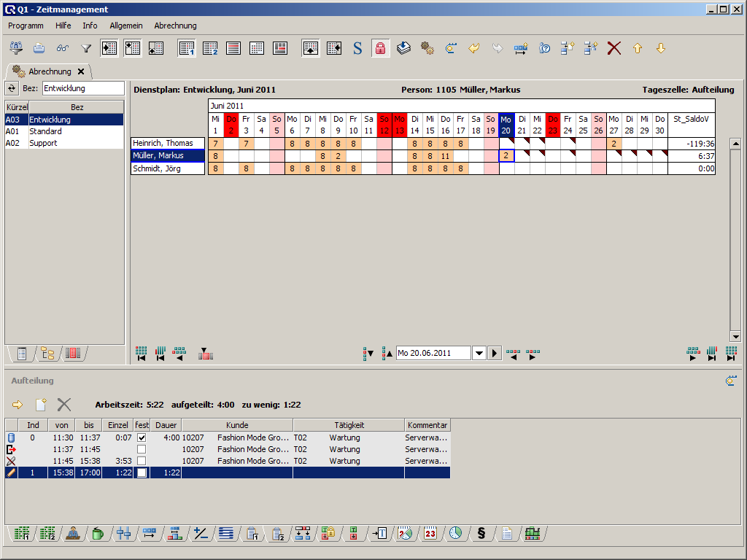The width and height of the screenshot is (747, 560).
Task: Click the funnel filter icon
Action: coord(86,48)
